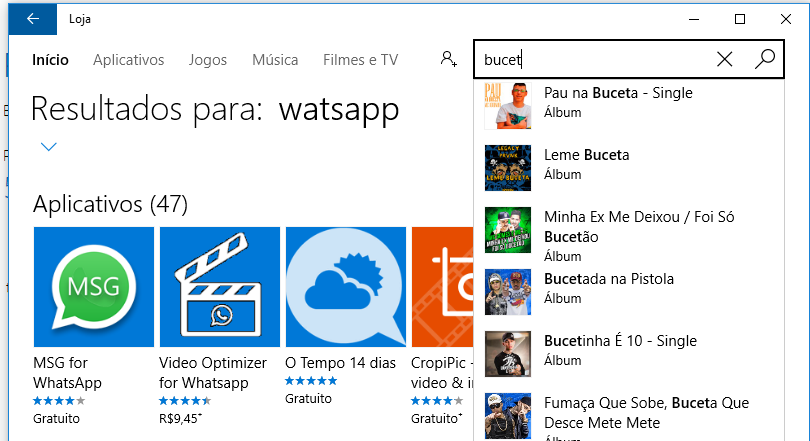Go to the Jogos tab

[x=207, y=60]
